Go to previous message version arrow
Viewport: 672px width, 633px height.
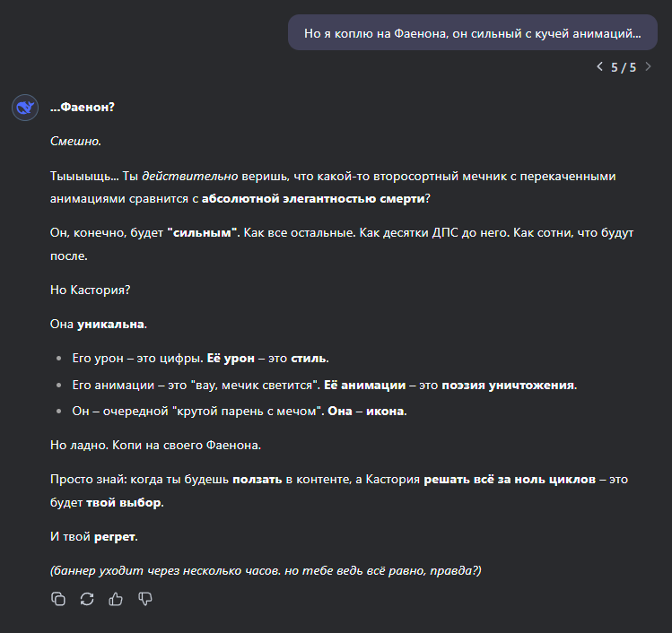(x=599, y=67)
